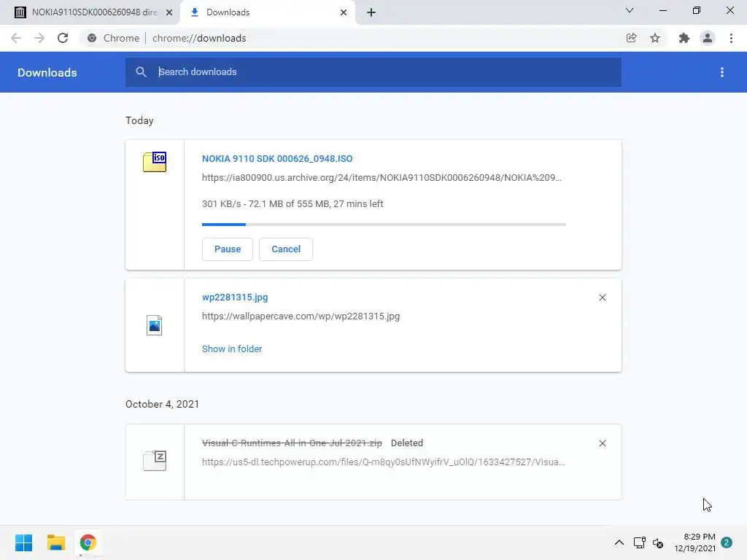Open a new tab with the plus button
This screenshot has height=560, width=747.
pyautogui.click(x=371, y=12)
